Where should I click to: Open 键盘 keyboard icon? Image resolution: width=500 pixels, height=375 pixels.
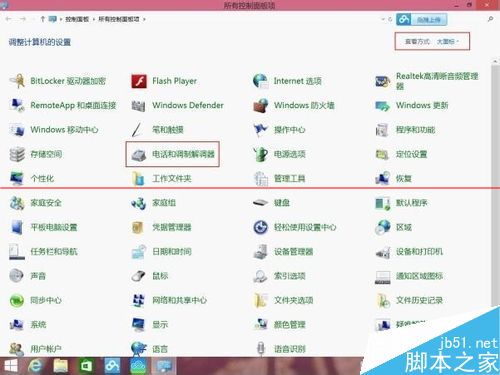pyautogui.click(x=260, y=203)
